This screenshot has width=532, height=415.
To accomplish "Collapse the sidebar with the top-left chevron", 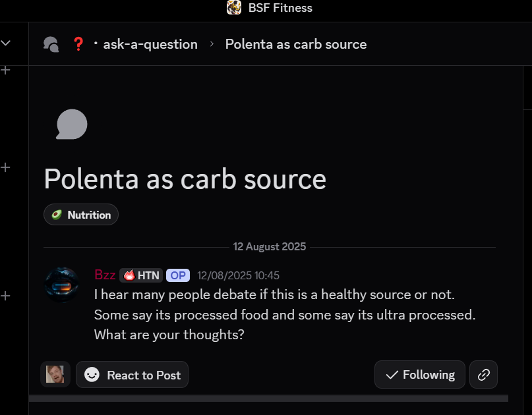I will point(6,43).
